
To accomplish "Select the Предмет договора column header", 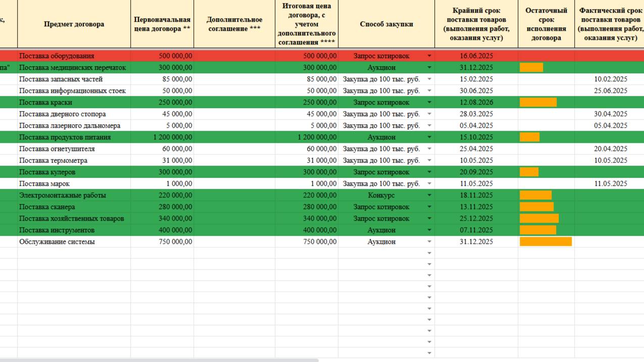I will point(74,24).
